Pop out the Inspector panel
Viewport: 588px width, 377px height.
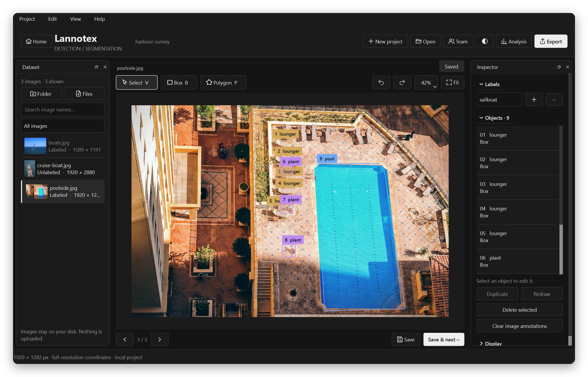click(x=559, y=67)
